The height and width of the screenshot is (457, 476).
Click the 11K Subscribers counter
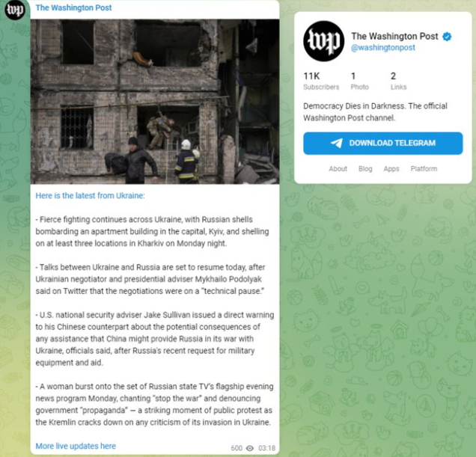click(x=321, y=81)
